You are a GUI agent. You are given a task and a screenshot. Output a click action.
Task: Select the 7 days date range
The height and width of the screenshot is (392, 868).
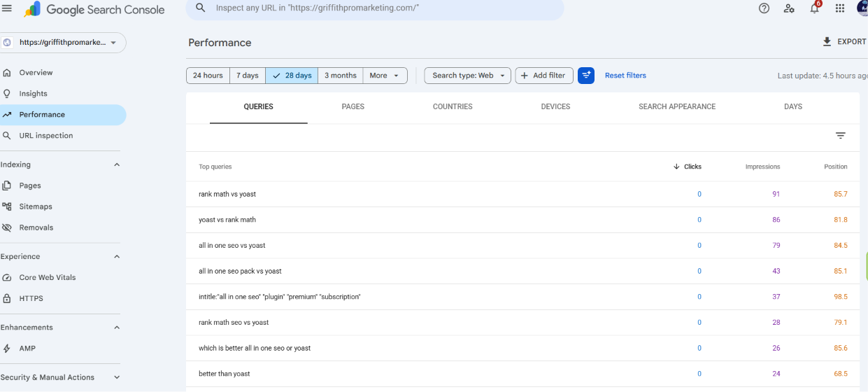pyautogui.click(x=247, y=76)
